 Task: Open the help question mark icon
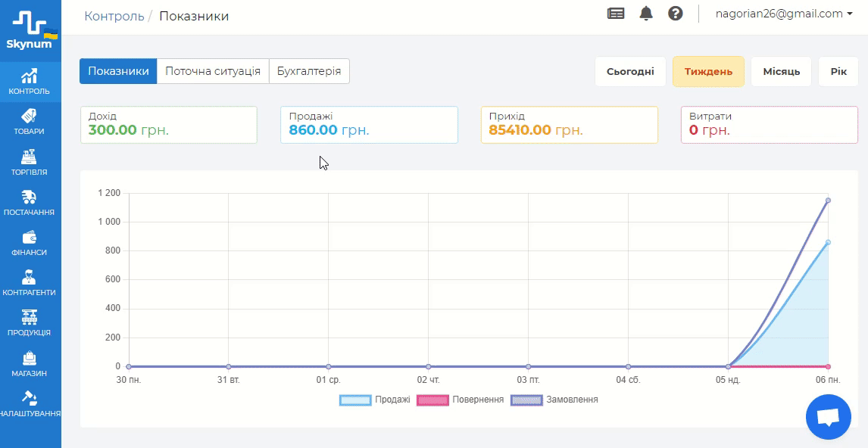click(676, 14)
